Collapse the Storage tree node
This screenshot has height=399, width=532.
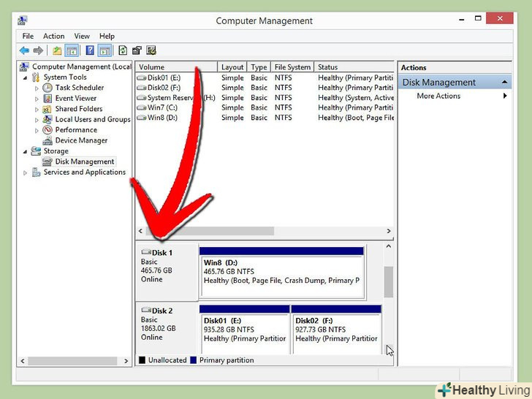25,152
